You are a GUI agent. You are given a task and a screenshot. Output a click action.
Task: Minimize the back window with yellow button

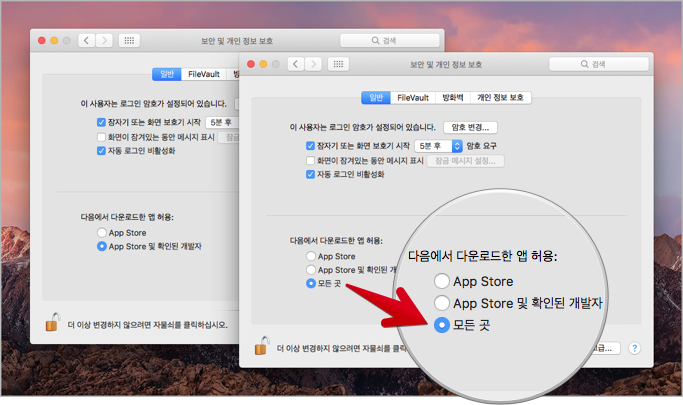[x=54, y=40]
